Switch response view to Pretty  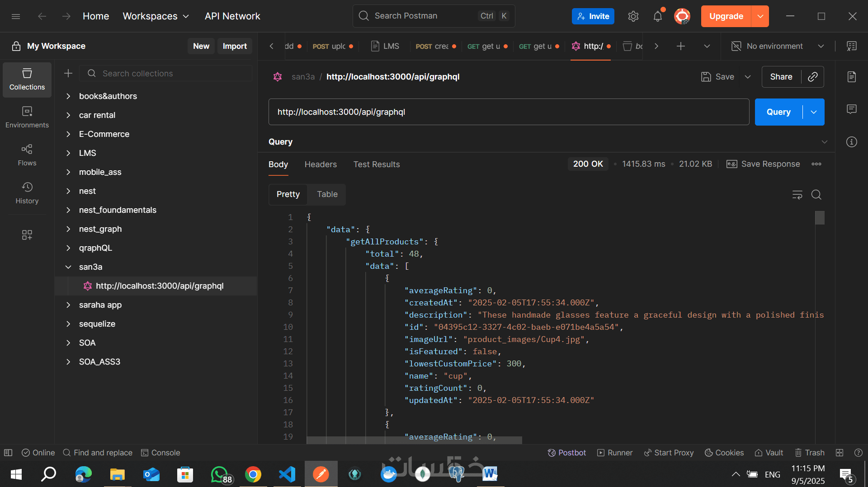click(288, 194)
